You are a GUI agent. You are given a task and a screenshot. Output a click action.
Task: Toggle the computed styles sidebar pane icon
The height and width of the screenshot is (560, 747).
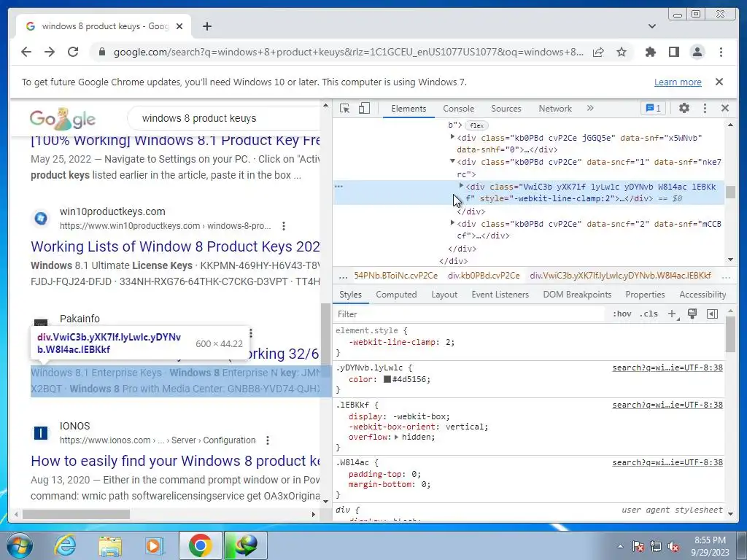tap(712, 314)
